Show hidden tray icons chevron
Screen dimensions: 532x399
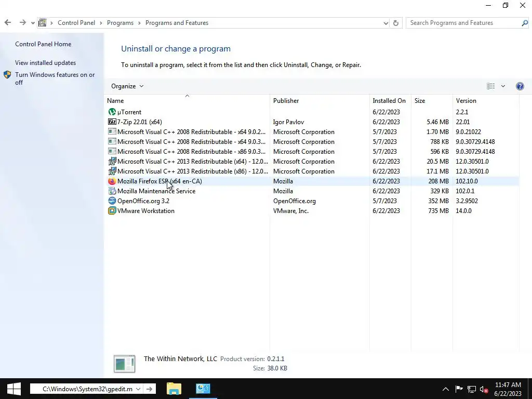[445, 389]
